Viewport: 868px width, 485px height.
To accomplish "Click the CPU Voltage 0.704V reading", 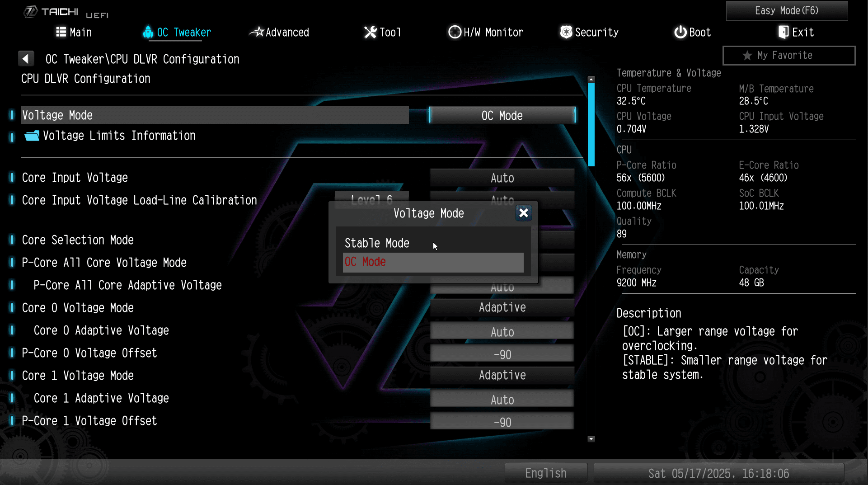I will 631,129.
